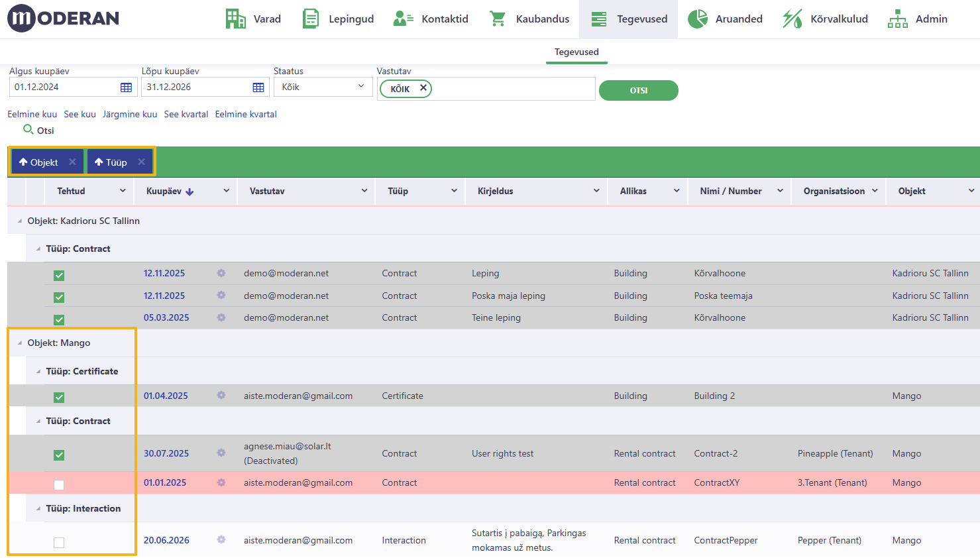Toggle sort on the Objekt group chip
This screenshot has height=558, width=980.
[x=38, y=162]
